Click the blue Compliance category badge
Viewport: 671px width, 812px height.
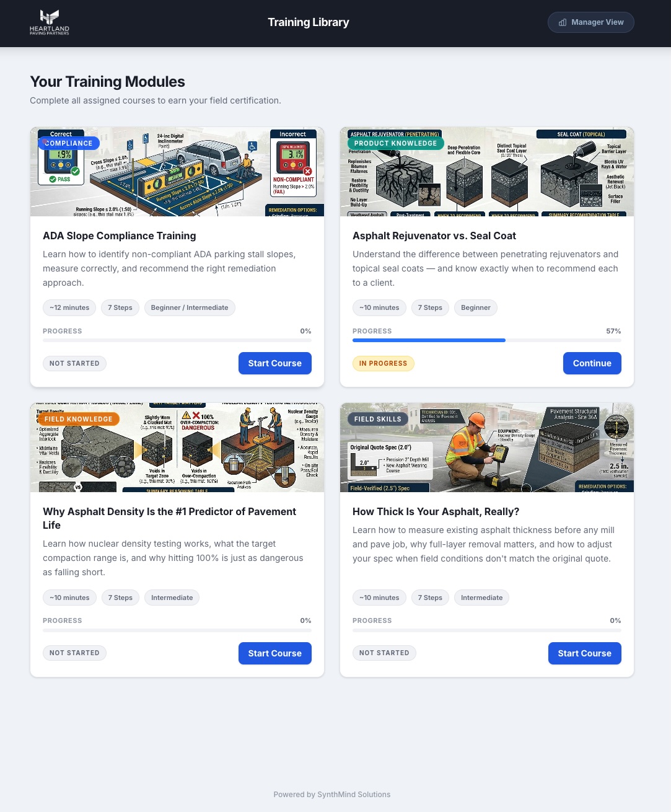69,143
